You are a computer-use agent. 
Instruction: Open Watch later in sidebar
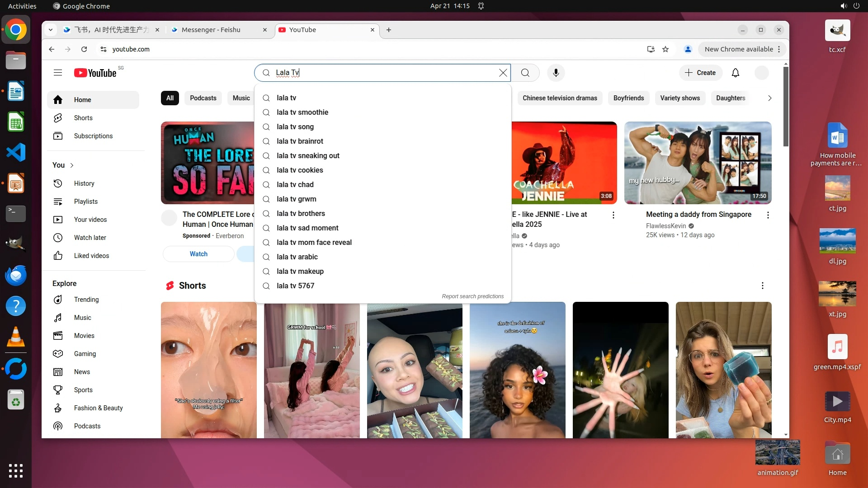click(x=90, y=238)
